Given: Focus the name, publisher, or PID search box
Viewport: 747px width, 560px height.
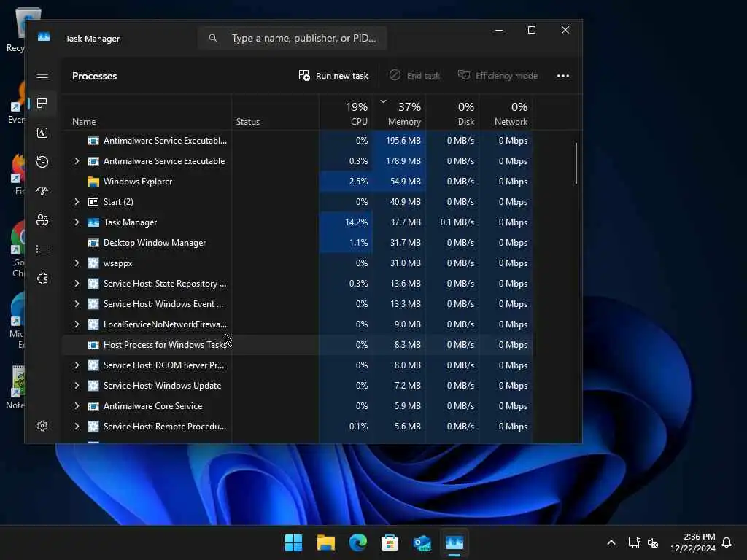Looking at the screenshot, I should click(292, 38).
